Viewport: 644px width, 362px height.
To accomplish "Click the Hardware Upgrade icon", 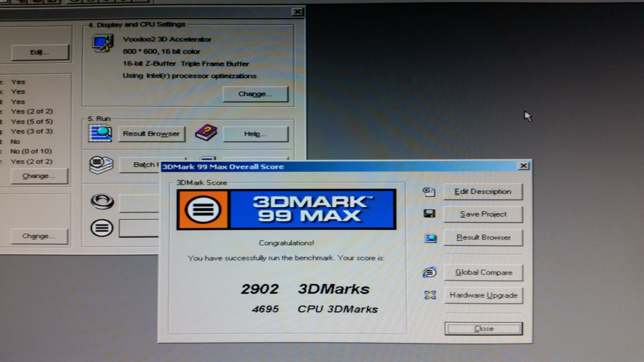I will click(x=430, y=295).
